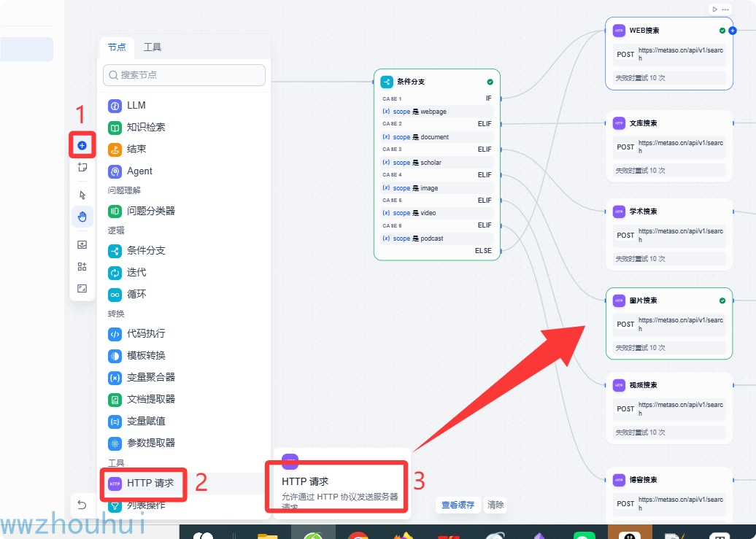The image size is (756, 539).
Task: Select the 循环 node
Action: [x=184, y=294]
